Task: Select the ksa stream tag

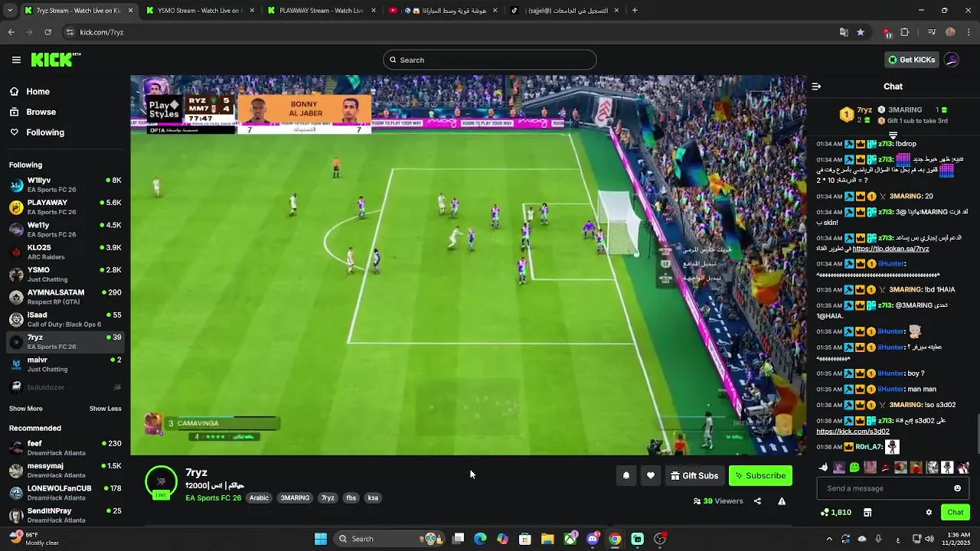Action: point(373,497)
